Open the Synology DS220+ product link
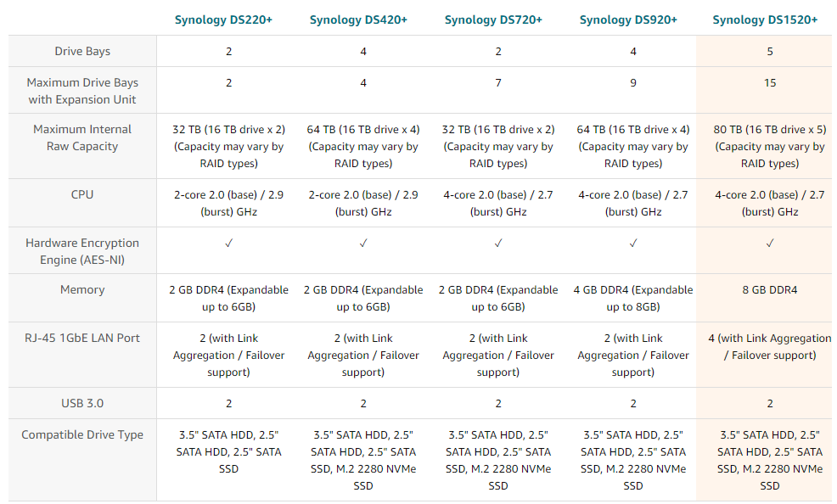This screenshot has width=837, height=504. [223, 20]
